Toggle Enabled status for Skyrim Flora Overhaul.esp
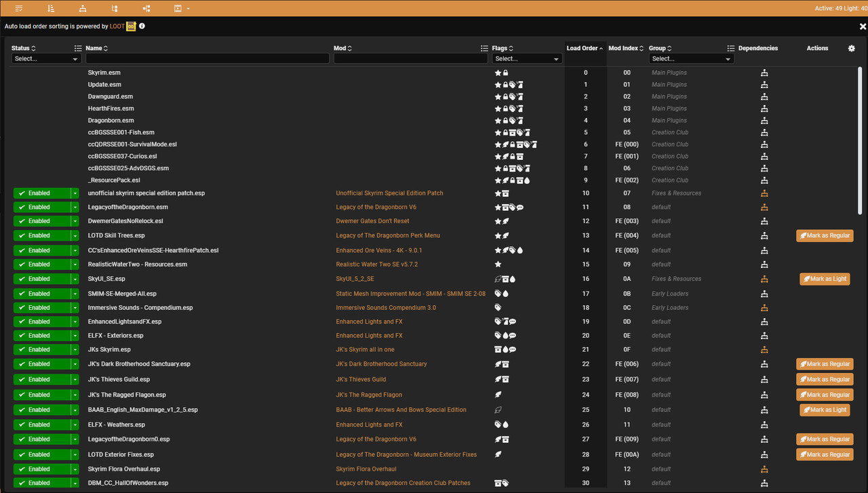 pyautogui.click(x=41, y=469)
